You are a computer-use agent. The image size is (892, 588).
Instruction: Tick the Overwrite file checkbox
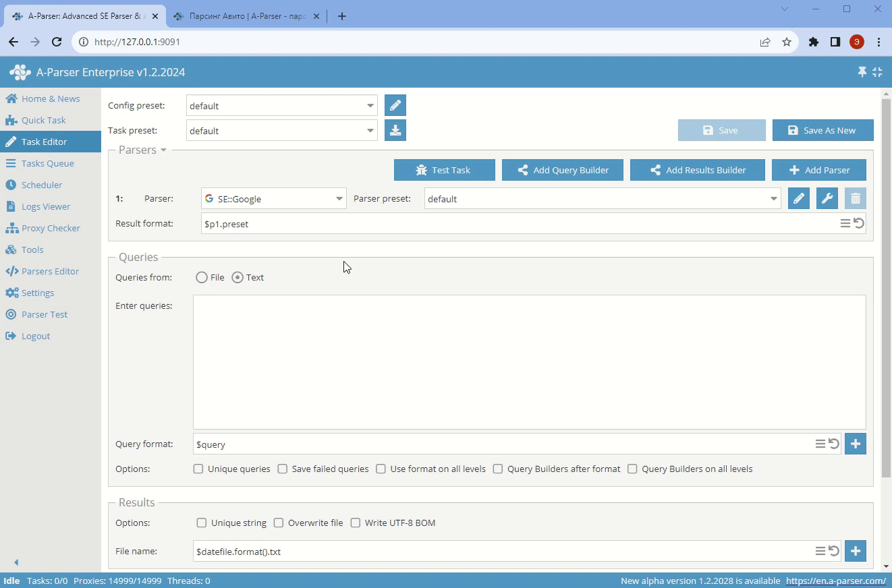coord(279,523)
